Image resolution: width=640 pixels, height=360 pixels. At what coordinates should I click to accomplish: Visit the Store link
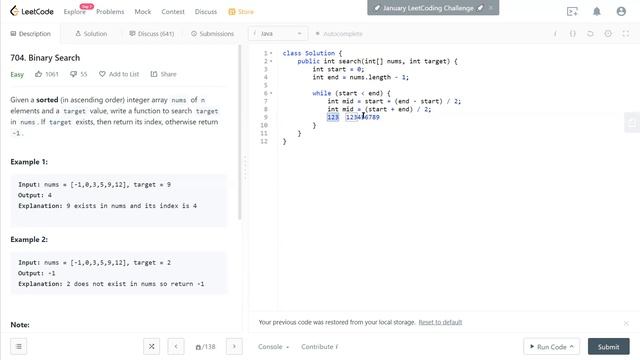click(x=241, y=12)
